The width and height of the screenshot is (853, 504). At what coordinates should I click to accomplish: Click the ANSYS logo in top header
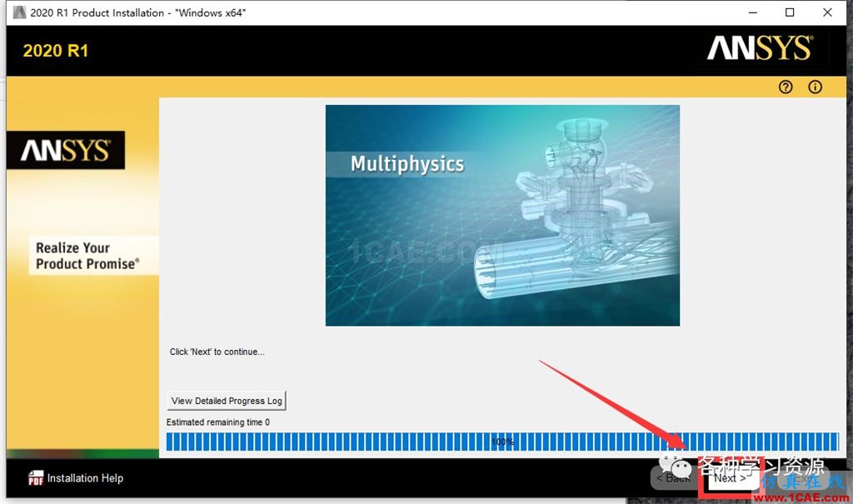tap(760, 47)
